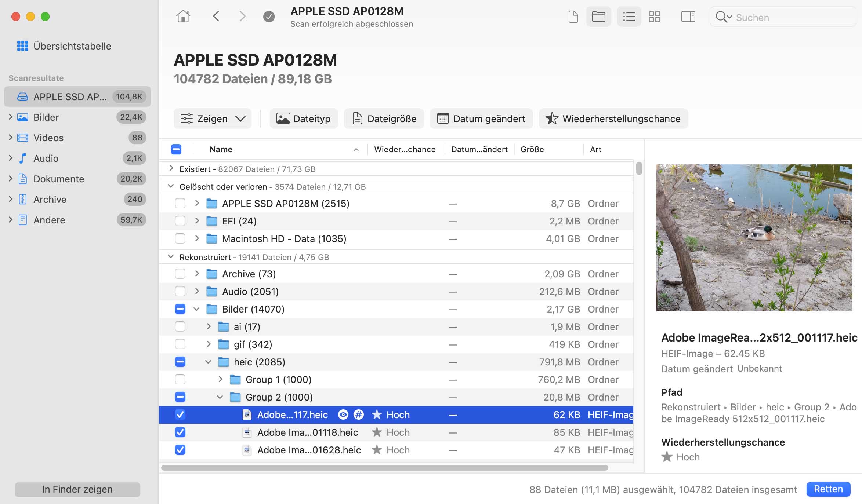Image resolution: width=862 pixels, height=504 pixels.
Task: Open Dokumente category in sidebar
Action: point(77,179)
